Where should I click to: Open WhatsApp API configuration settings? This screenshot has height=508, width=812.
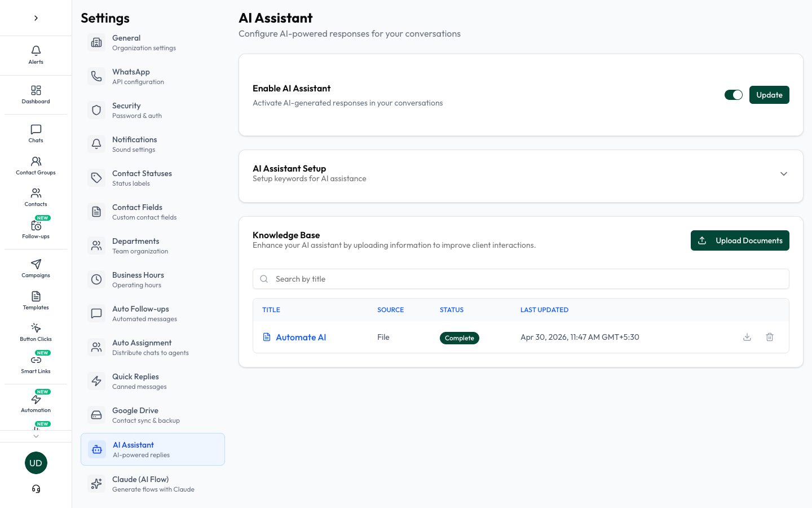[x=153, y=76]
